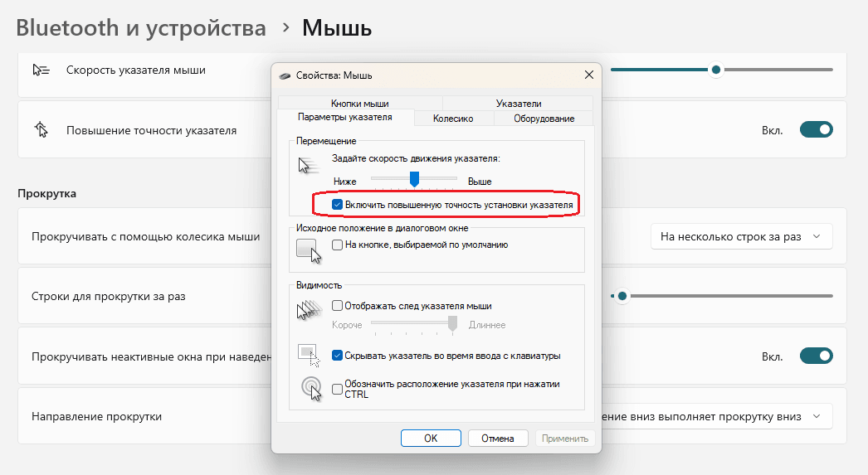Adjust the dialog pointer speed slider thumb
This screenshot has height=475, width=868.
point(414,178)
